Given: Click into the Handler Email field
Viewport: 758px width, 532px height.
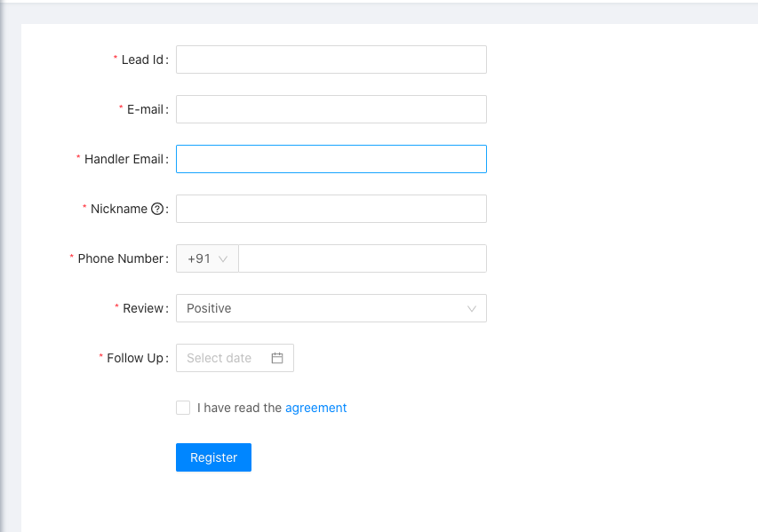Looking at the screenshot, I should [331, 159].
